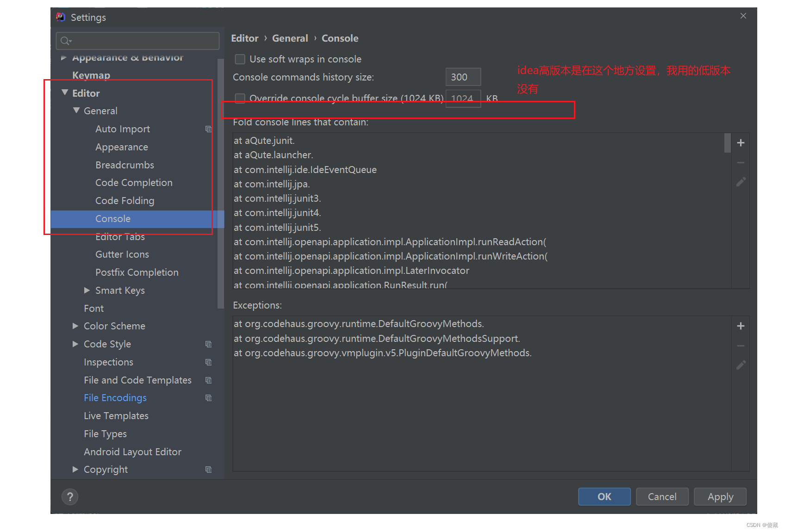The image size is (785, 532).
Task: Open Code Completion settings
Action: coord(134,183)
